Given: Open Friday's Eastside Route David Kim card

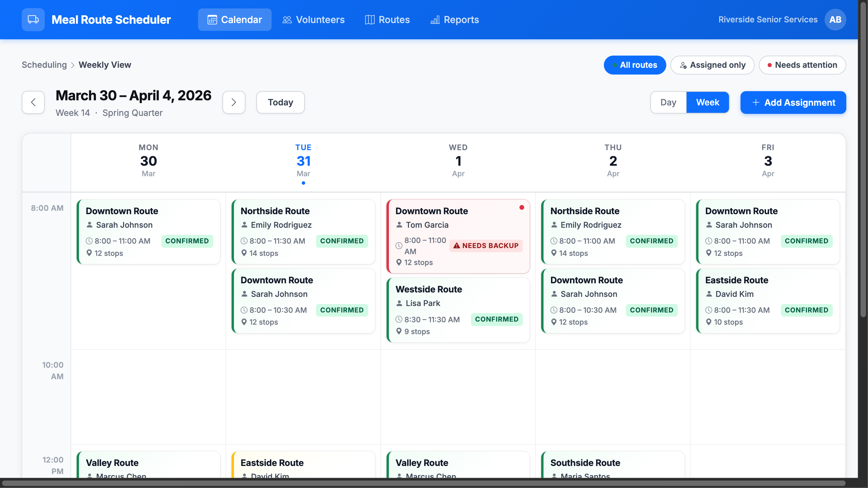Looking at the screenshot, I should pos(768,301).
